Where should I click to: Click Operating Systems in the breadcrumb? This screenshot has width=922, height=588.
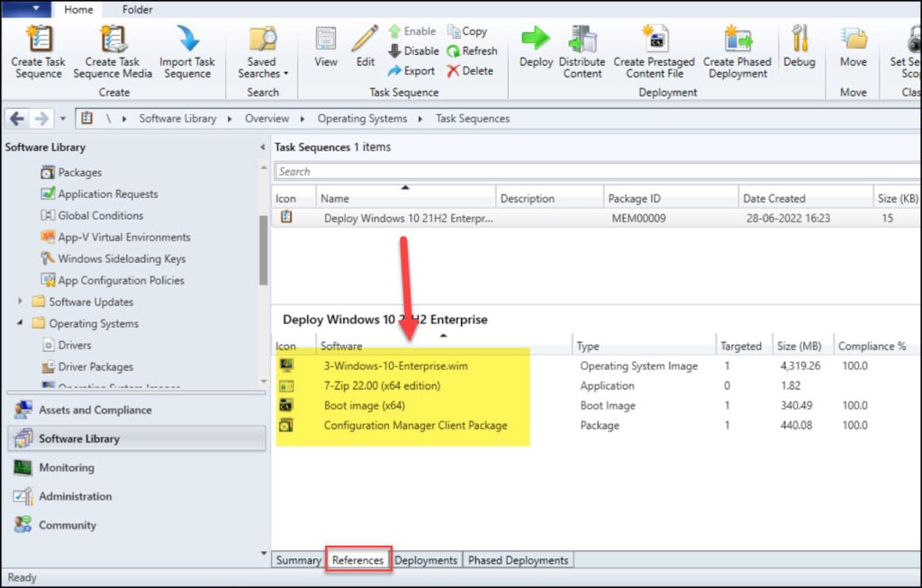point(362,119)
